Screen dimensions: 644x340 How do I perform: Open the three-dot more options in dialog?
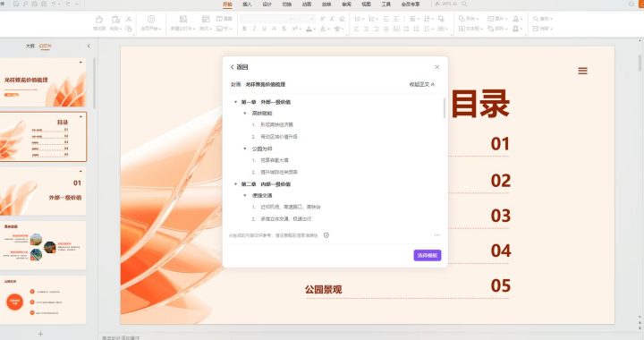pos(436,235)
